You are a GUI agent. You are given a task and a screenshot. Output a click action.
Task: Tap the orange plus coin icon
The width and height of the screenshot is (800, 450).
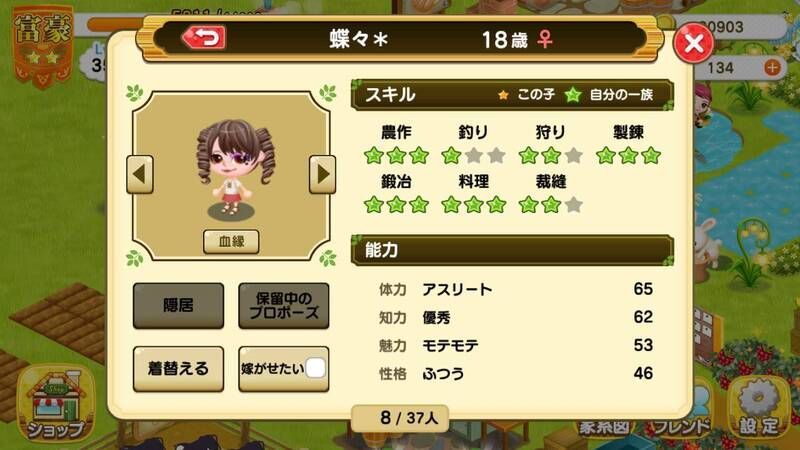[x=772, y=67]
